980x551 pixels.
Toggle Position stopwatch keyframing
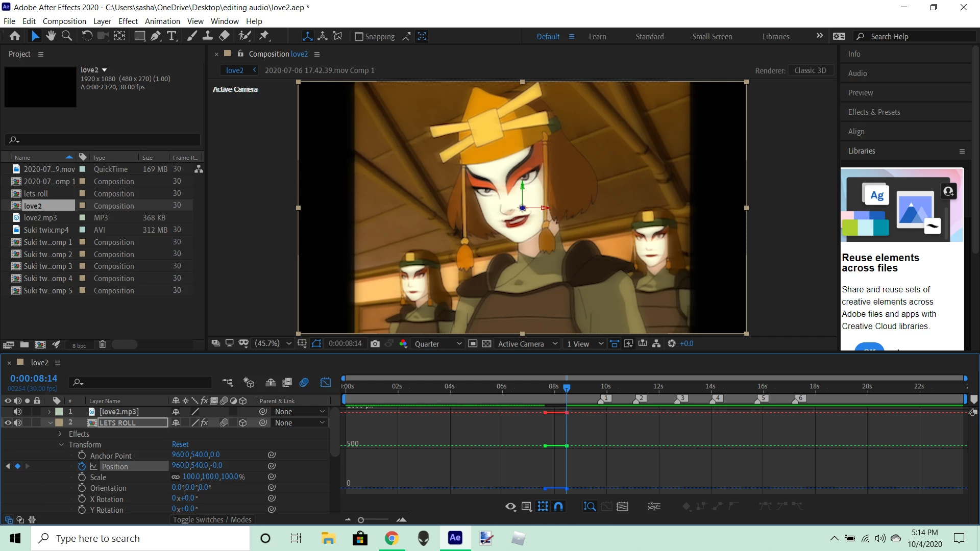click(x=82, y=466)
